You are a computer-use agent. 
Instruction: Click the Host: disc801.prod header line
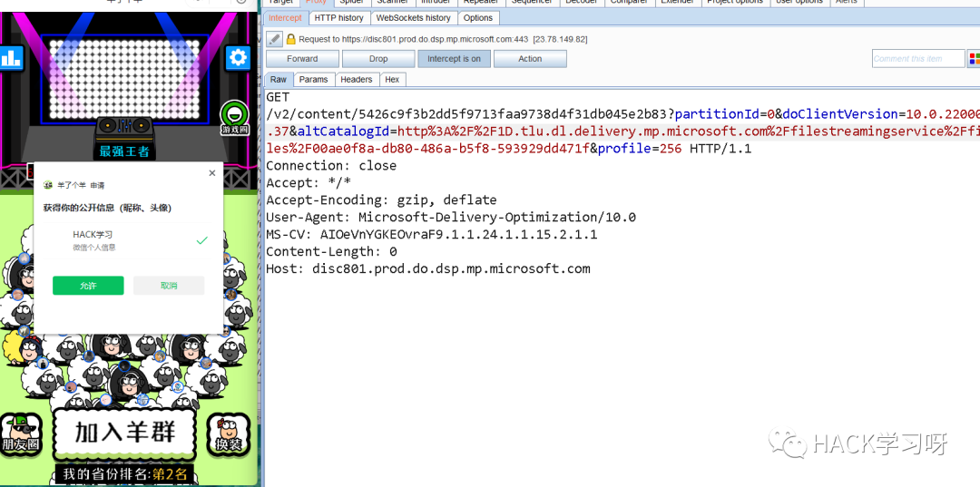tap(428, 269)
